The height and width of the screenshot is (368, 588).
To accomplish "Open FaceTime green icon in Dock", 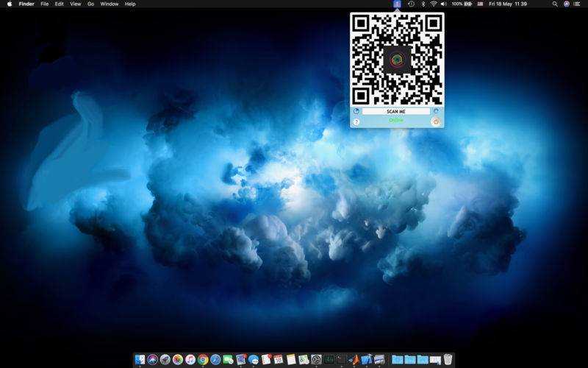I will tap(228, 359).
